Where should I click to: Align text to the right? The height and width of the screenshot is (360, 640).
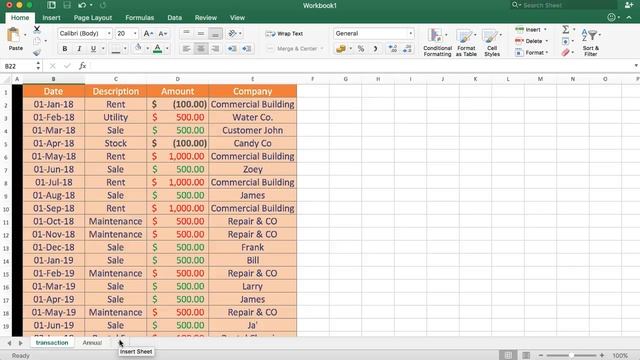215,49
